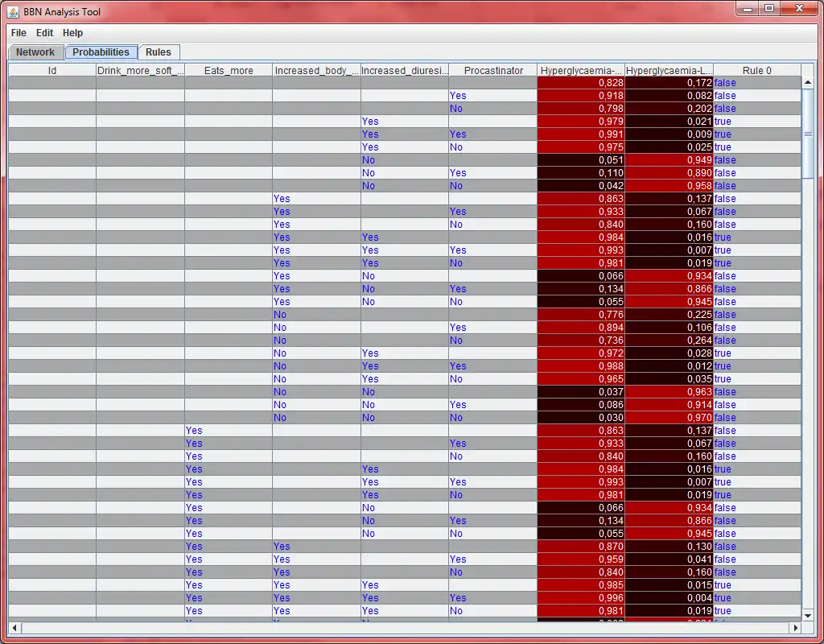Open the Help menu
The height and width of the screenshot is (644, 824).
click(x=72, y=32)
